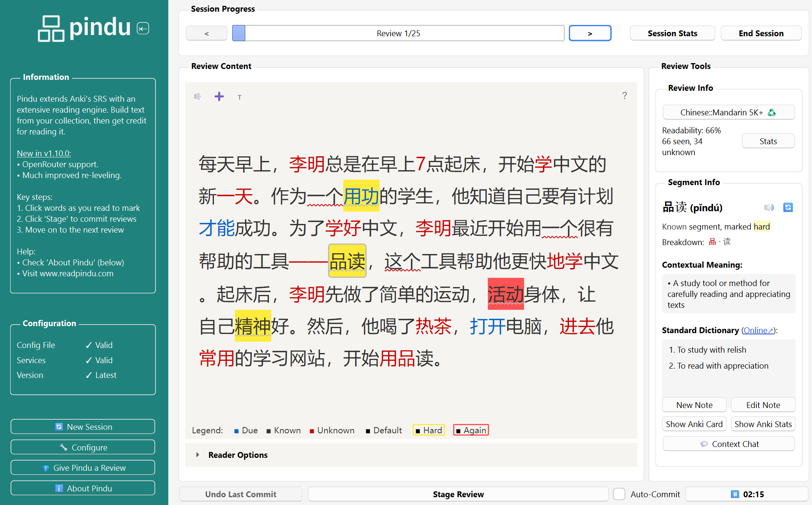
Task: Open the question mark help icon
Action: pos(625,95)
